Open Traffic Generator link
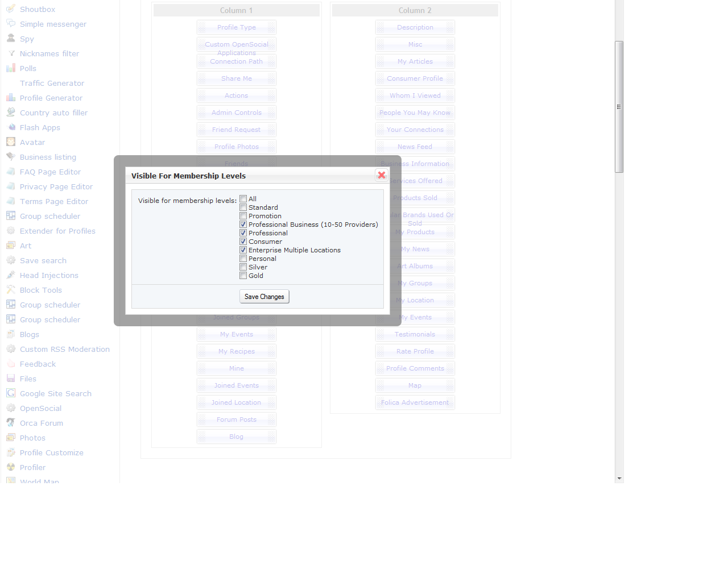Image resolution: width=728 pixels, height=565 pixels. [52, 83]
